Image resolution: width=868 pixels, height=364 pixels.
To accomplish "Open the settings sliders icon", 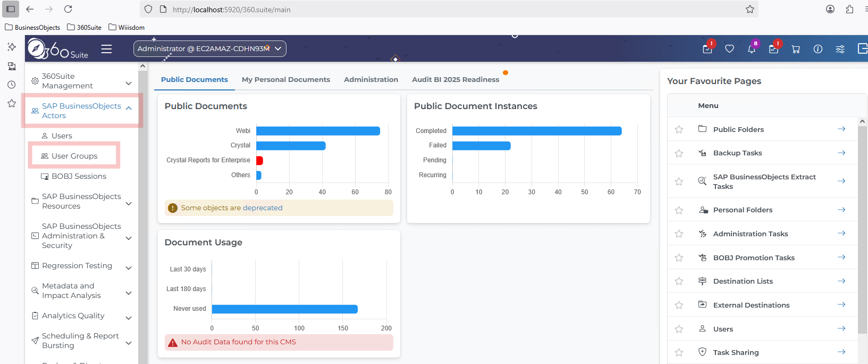I will 840,49.
